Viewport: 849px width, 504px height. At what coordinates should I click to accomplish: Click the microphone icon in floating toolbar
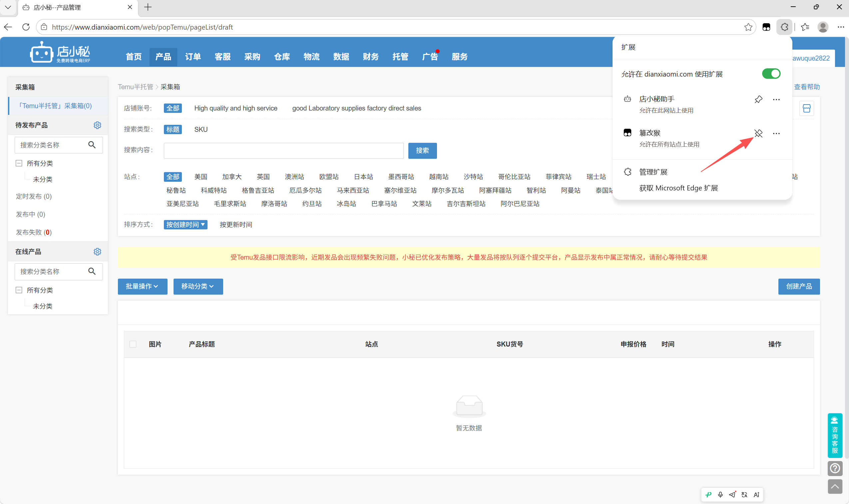(x=720, y=495)
